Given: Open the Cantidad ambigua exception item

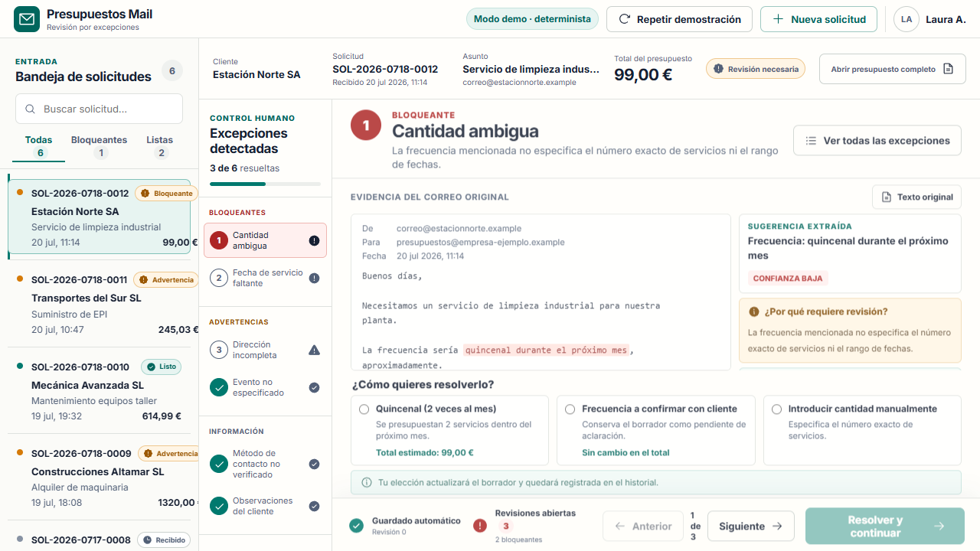Looking at the screenshot, I should pos(265,240).
